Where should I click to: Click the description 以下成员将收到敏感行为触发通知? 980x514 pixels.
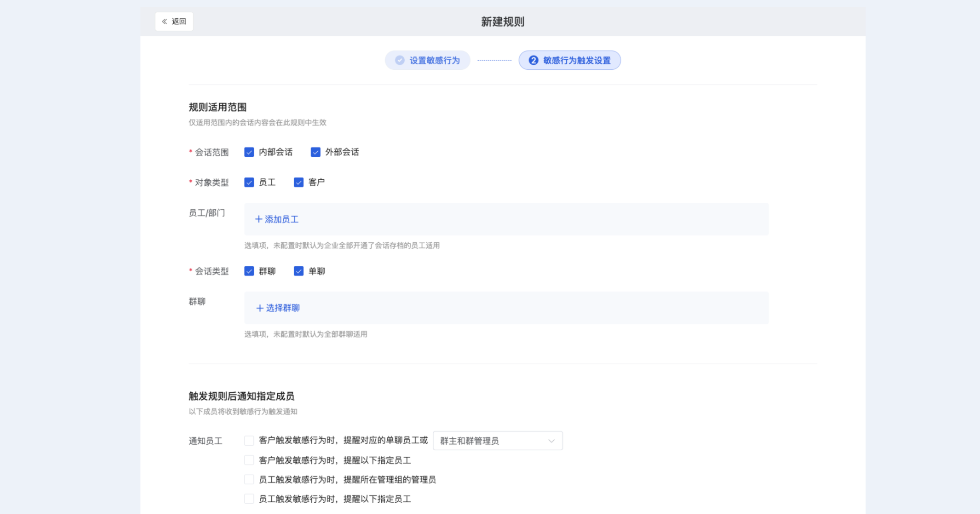(243, 412)
